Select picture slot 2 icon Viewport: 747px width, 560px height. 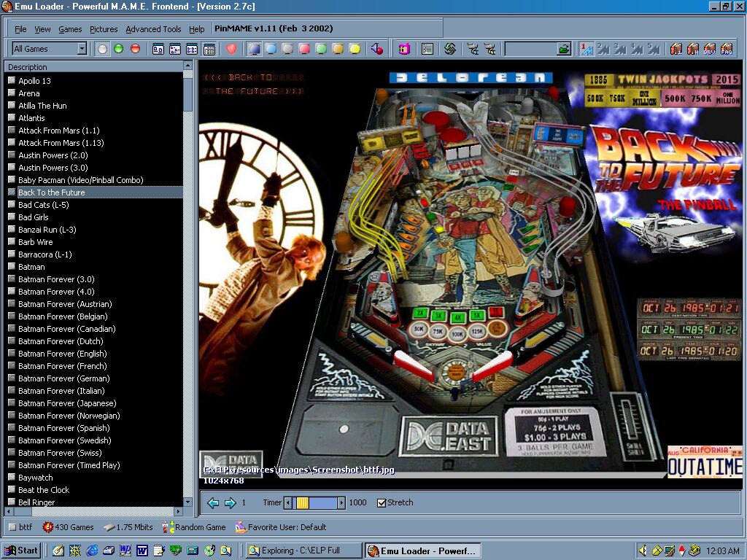(603, 49)
